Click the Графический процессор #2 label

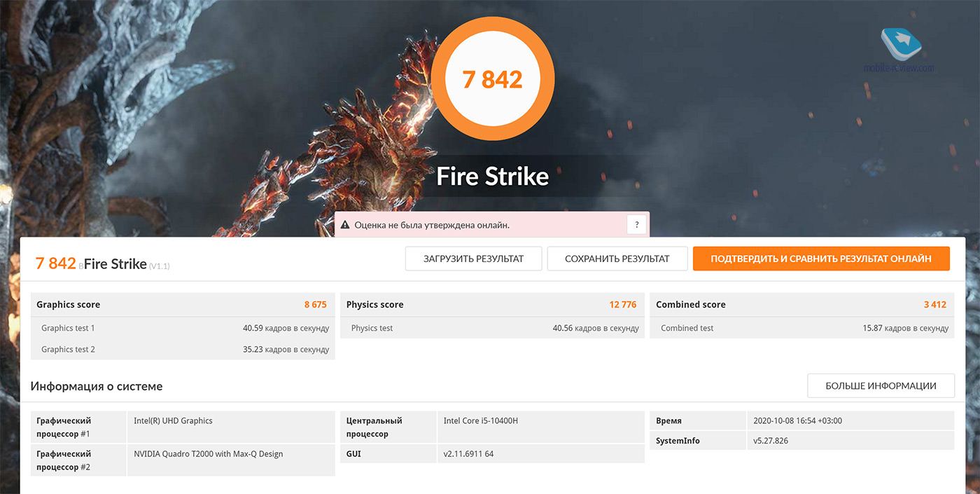[64, 460]
